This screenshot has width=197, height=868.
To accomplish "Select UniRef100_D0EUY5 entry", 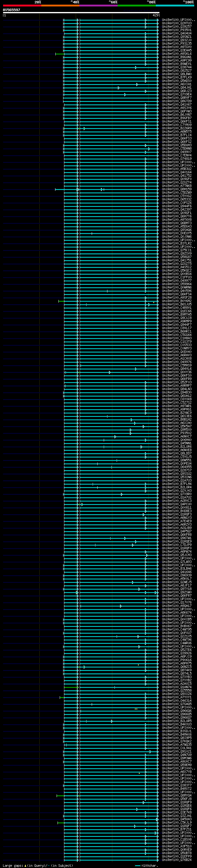I will (177, 233).
